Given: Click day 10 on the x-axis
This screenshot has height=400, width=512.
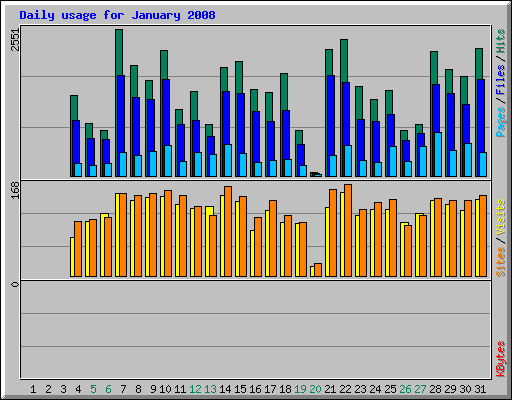Looking at the screenshot, I should click(x=165, y=389).
